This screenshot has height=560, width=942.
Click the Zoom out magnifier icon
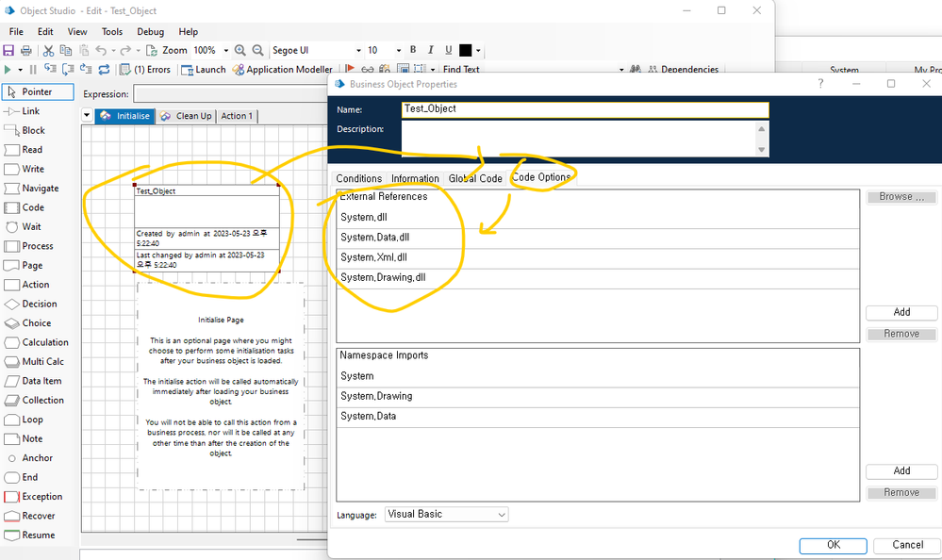[257, 50]
